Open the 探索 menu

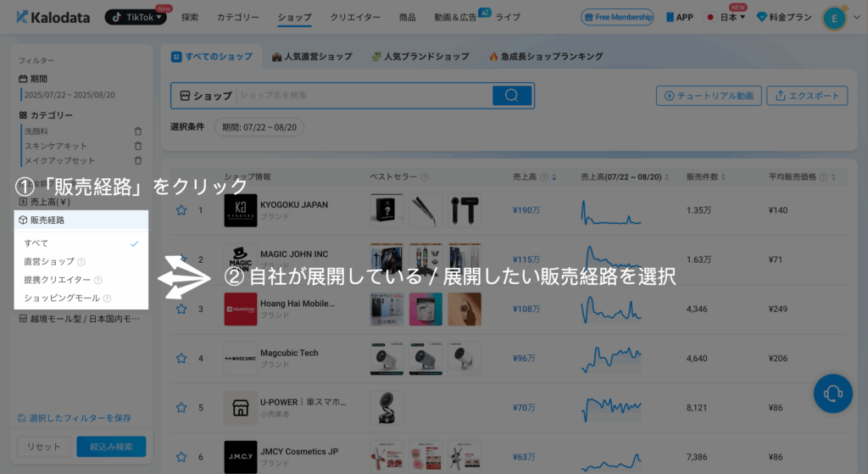(190, 17)
